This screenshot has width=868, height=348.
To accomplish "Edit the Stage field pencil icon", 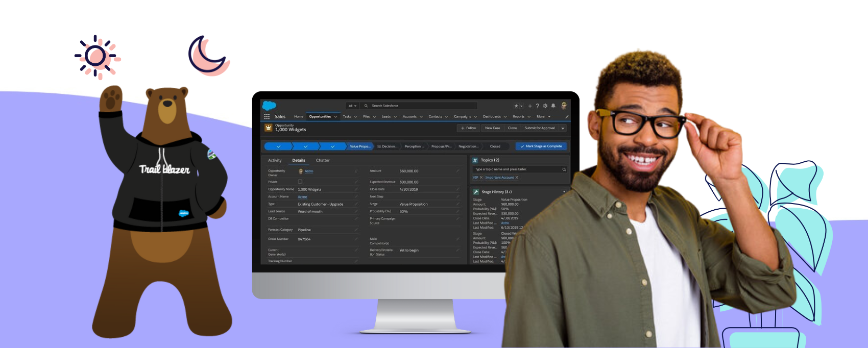I will pyautogui.click(x=458, y=204).
